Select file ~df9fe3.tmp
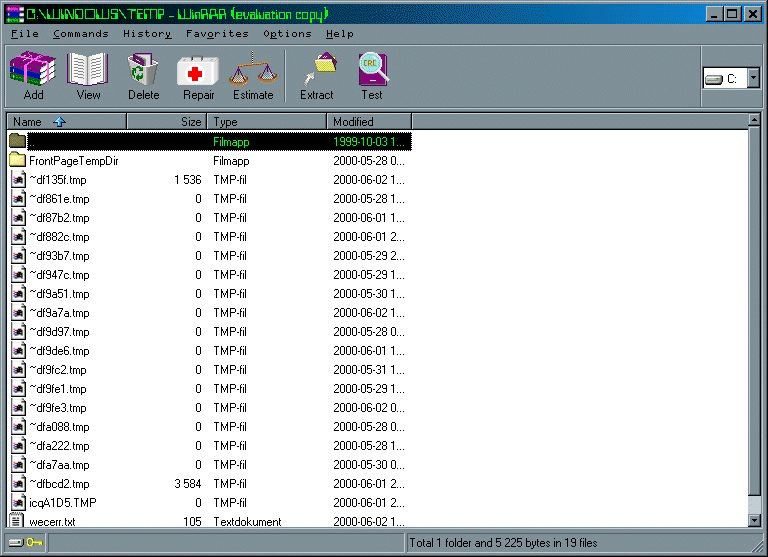 click(x=57, y=408)
